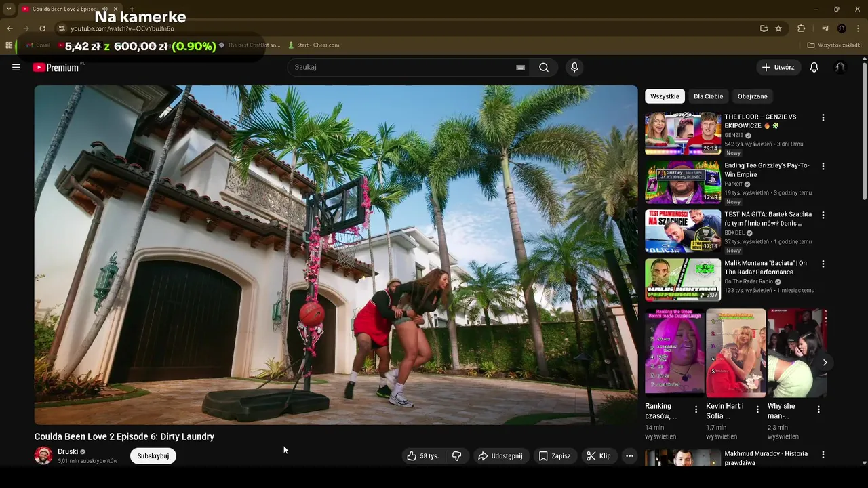
Task: Open THE FLOOR GENZIE VS EKIPOWICZE thumbnail
Action: [683, 134]
